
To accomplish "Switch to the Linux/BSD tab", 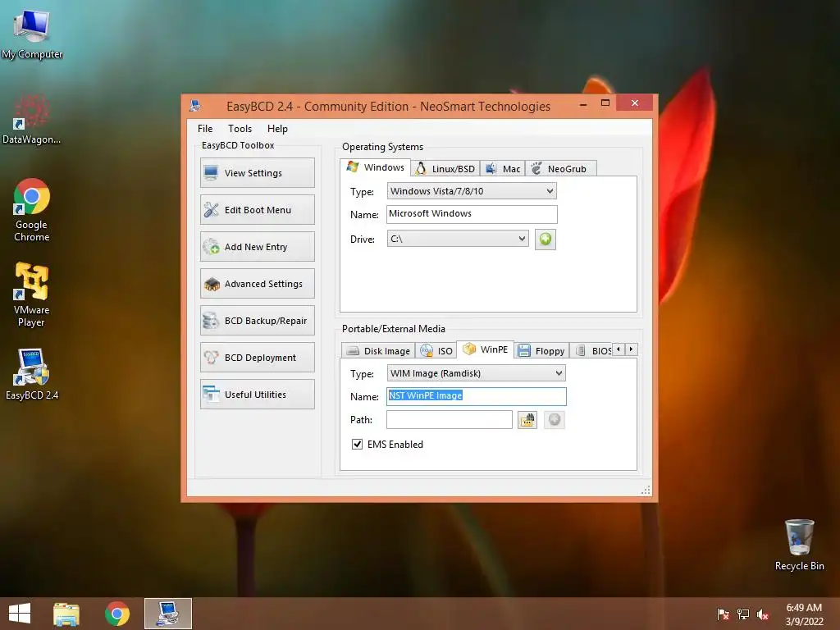I will coord(445,169).
